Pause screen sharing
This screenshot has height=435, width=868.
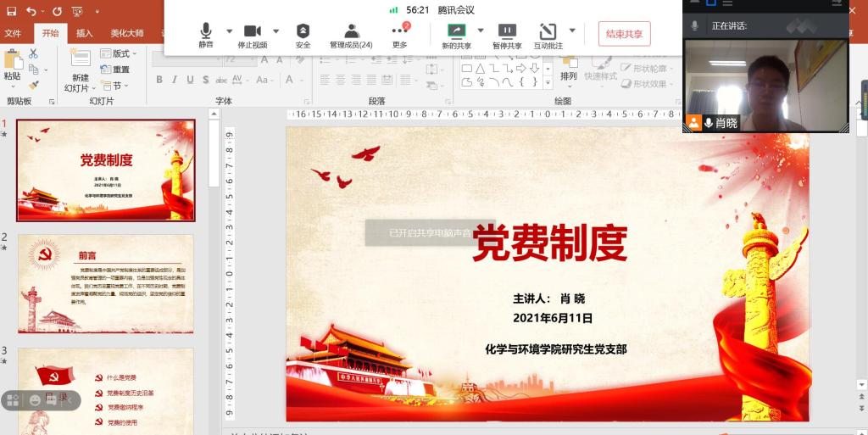click(507, 34)
